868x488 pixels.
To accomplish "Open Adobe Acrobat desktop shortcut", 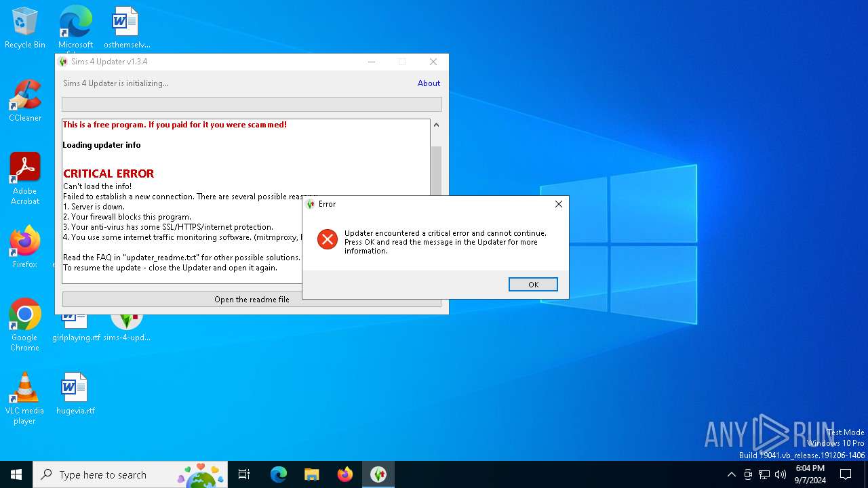I will pos(25,179).
